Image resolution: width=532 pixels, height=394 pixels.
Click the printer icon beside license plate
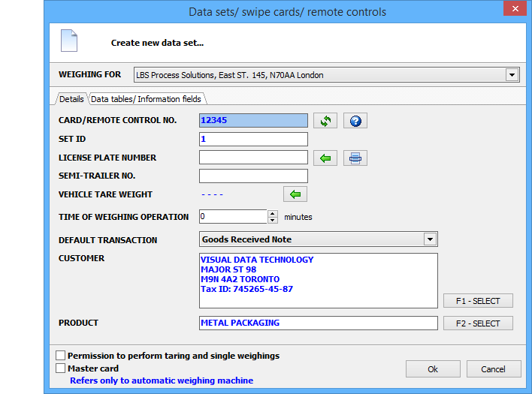355,158
